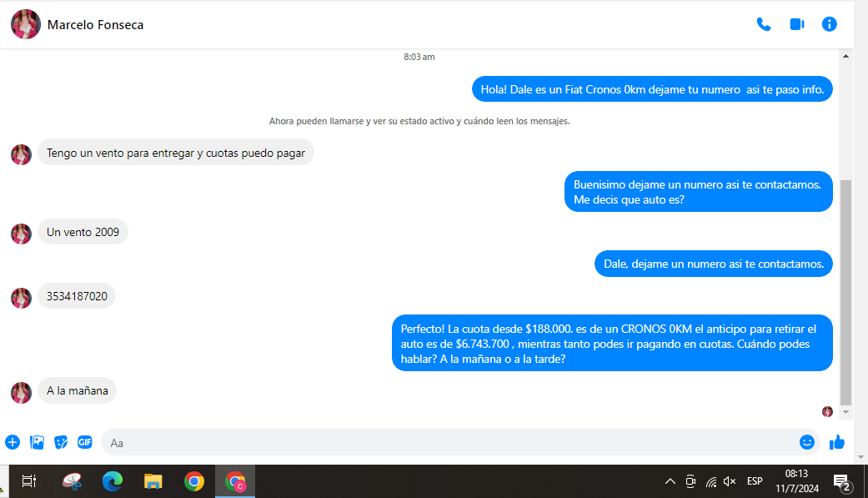
Task: Open Microsoft Edge from the taskbar
Action: (113, 481)
